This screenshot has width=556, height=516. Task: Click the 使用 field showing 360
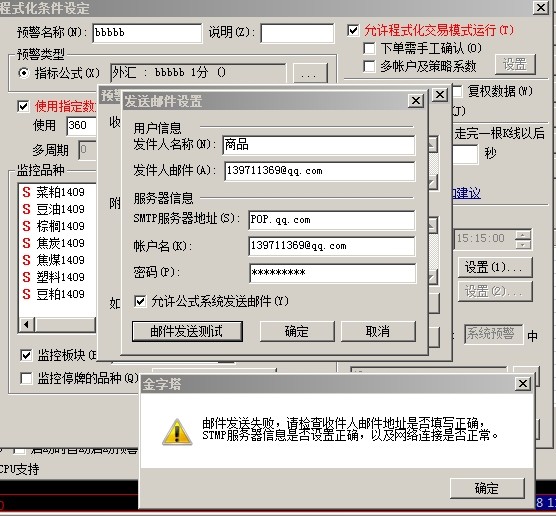(x=81, y=126)
